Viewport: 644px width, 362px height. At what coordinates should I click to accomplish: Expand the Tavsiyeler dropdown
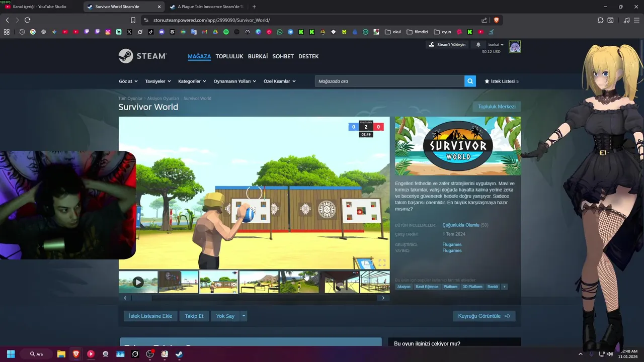[x=157, y=81]
